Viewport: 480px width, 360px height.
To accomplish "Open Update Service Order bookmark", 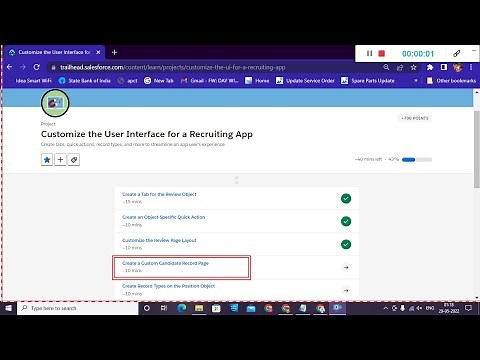I will [x=305, y=81].
